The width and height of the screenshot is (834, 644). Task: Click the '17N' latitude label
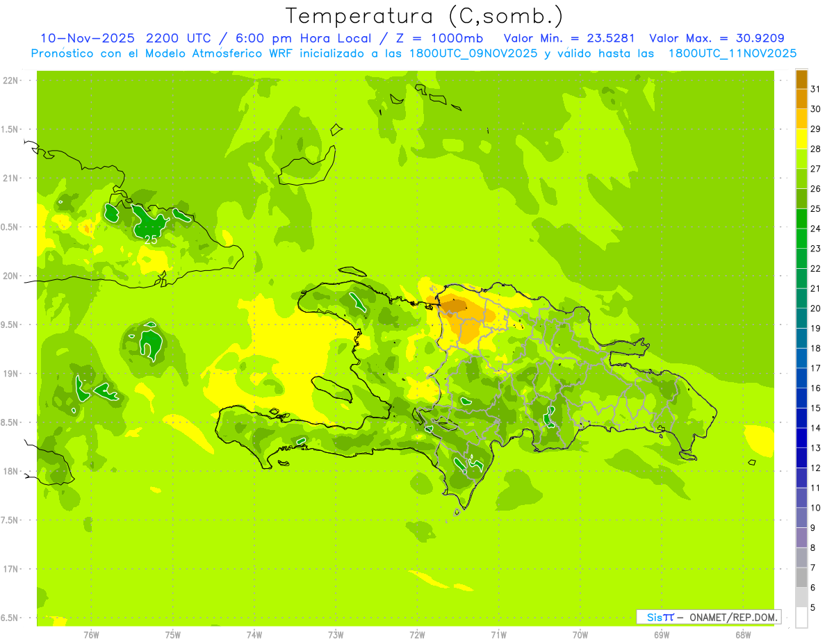click(11, 569)
